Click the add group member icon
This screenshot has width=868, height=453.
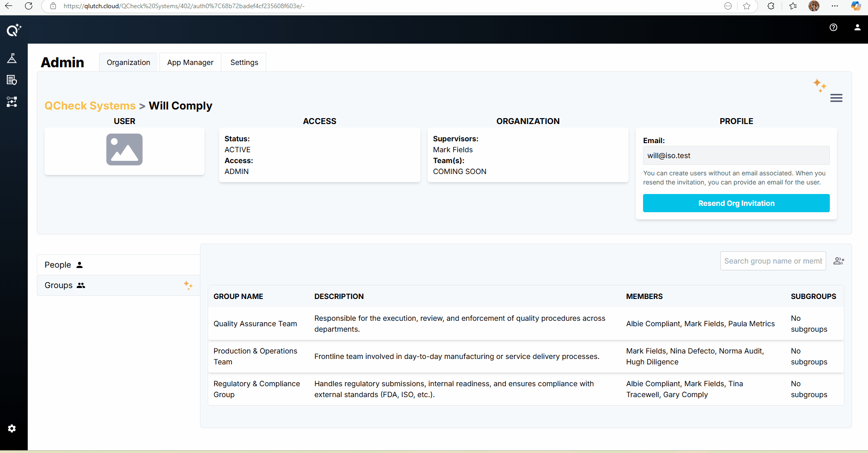[838, 261]
